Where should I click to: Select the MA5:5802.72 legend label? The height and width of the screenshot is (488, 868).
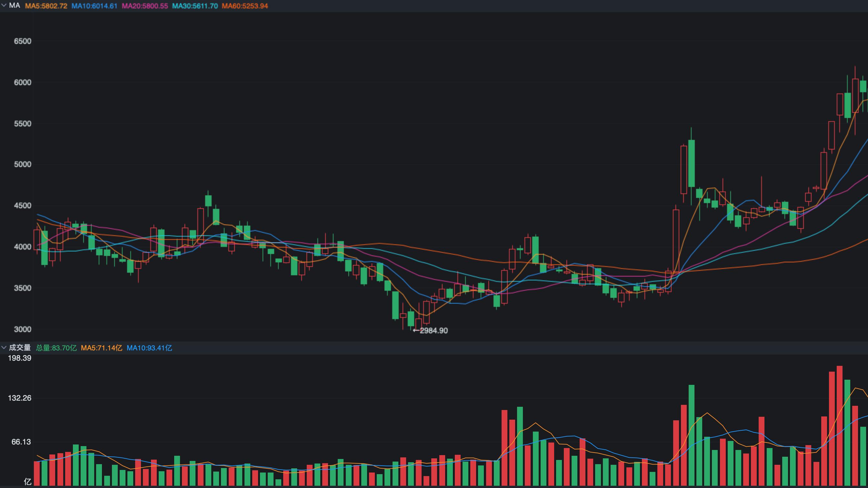pos(46,6)
